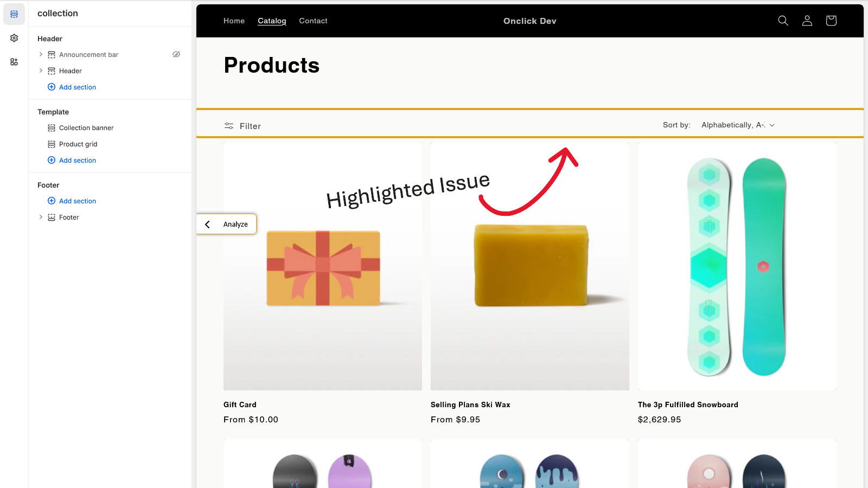Open the Gift Card product thumbnail
868x488 pixels.
pos(322,266)
